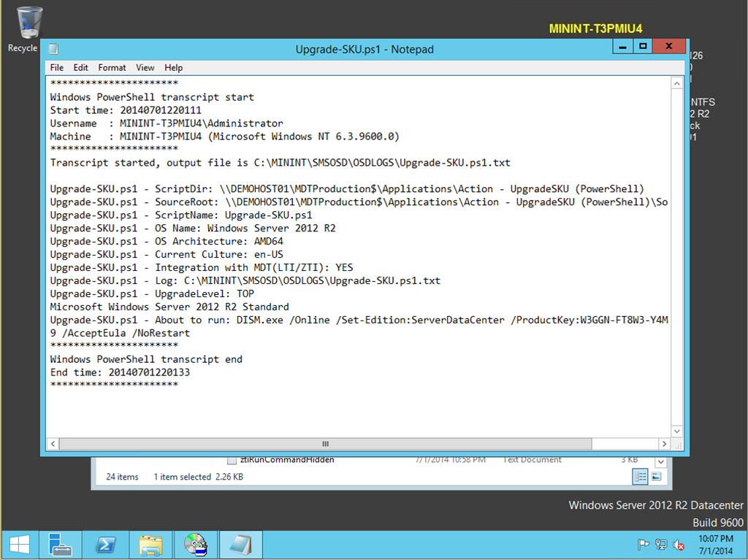
Task: Select the Notepad taskbar icon
Action: click(240, 545)
